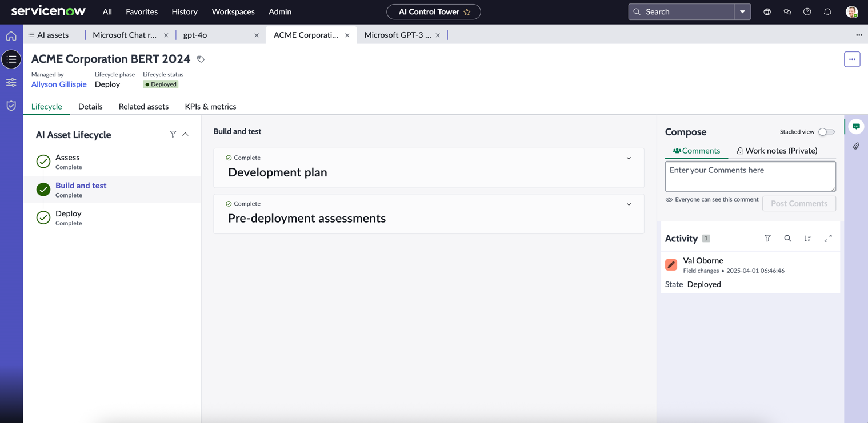Open the help question mark icon

807,11
